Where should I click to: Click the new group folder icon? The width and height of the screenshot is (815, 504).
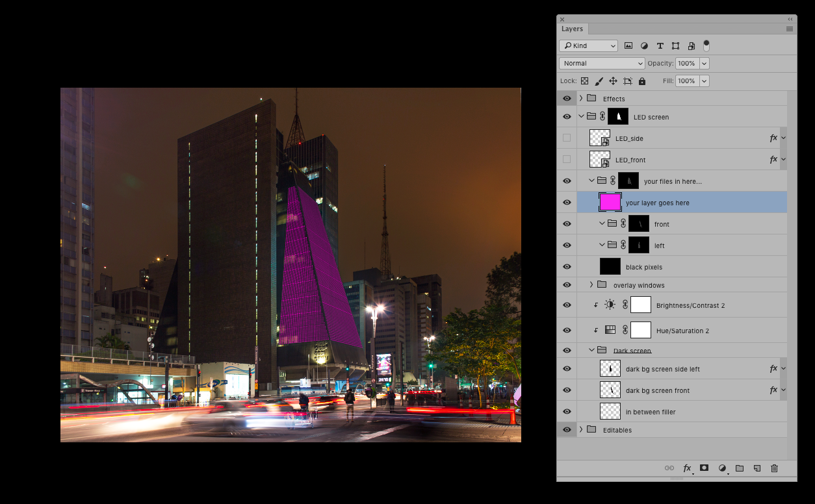click(x=740, y=468)
